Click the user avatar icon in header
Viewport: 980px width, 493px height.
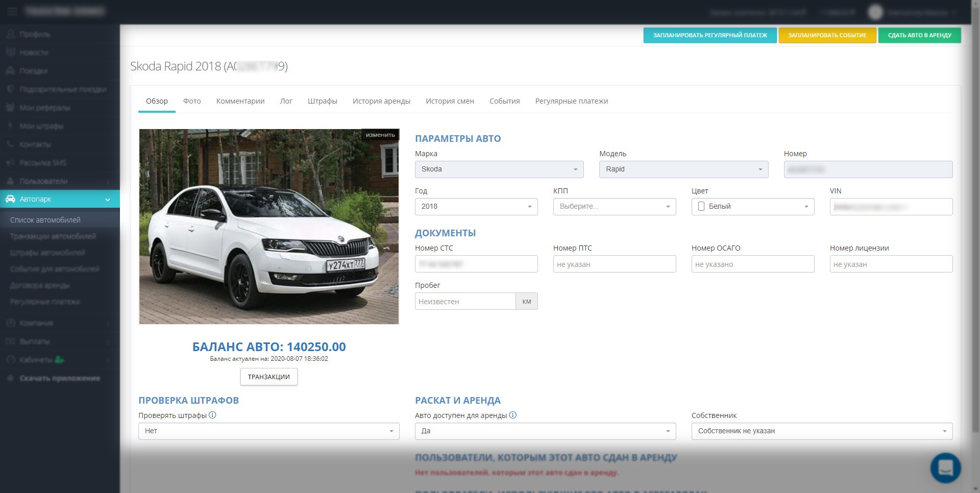coord(875,12)
